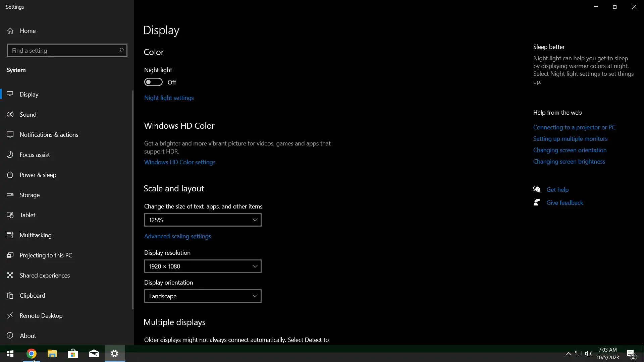
Task: Open Google Chrome from the taskbar
Action: point(32,354)
